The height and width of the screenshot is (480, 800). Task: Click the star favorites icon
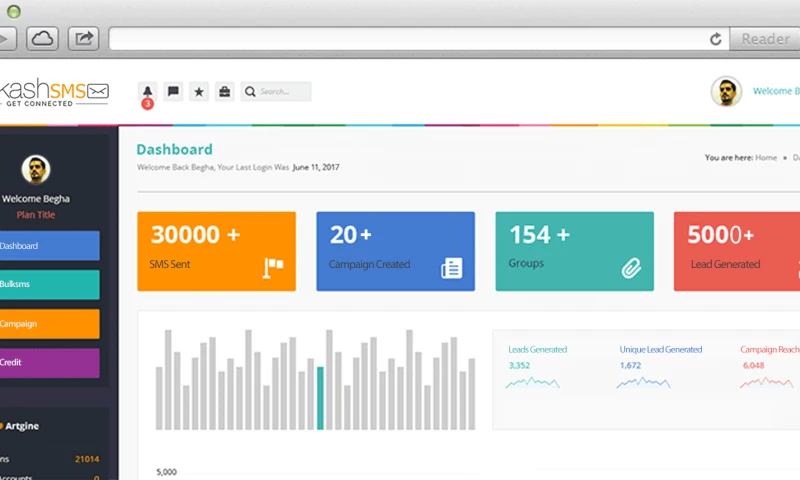point(199,92)
